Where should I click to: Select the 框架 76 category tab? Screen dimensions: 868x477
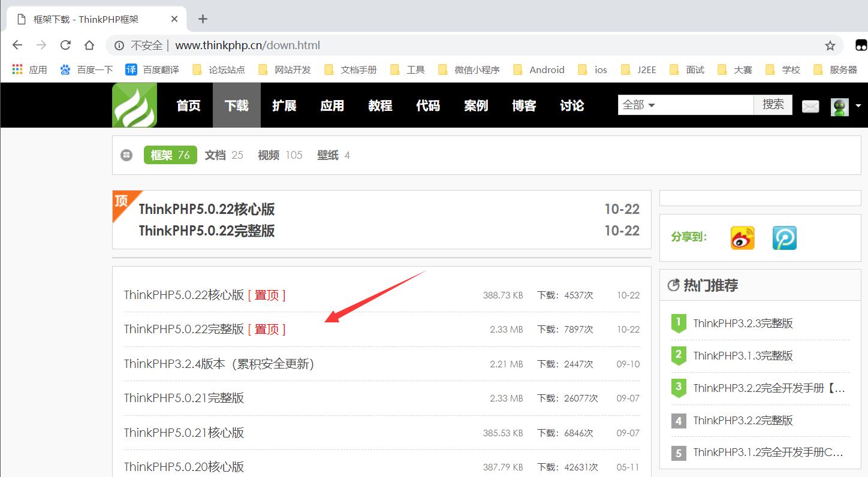click(170, 155)
